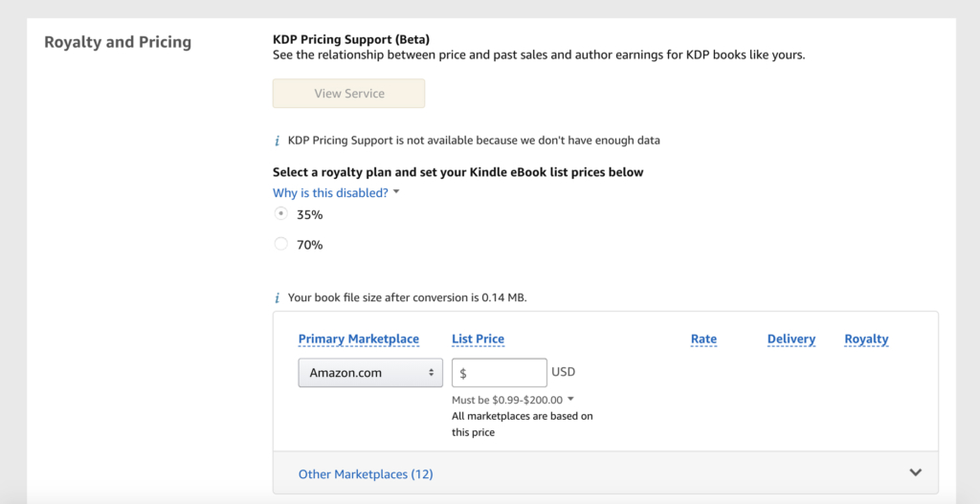Screen dimensions: 980x504
Task: Click the Rate column header
Action: pos(703,340)
